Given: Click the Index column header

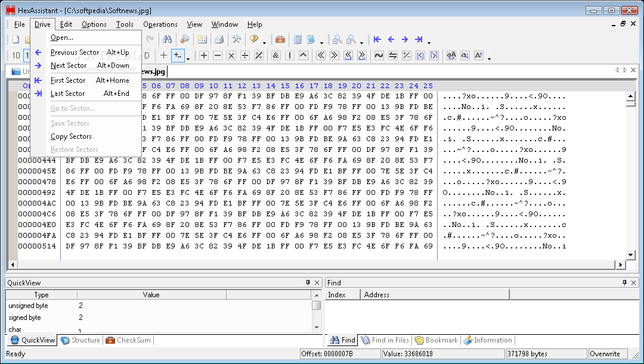Looking at the screenshot, I should tap(343, 295).
